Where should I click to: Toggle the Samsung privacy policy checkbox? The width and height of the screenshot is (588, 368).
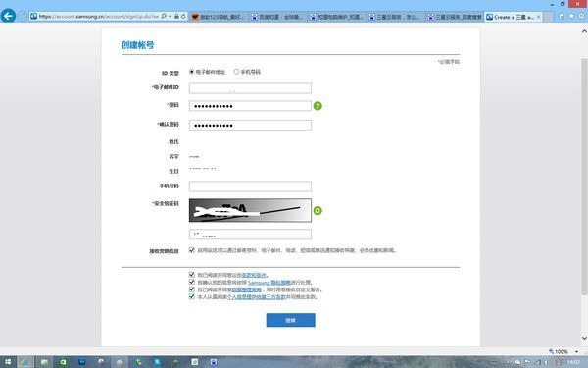[x=192, y=282]
